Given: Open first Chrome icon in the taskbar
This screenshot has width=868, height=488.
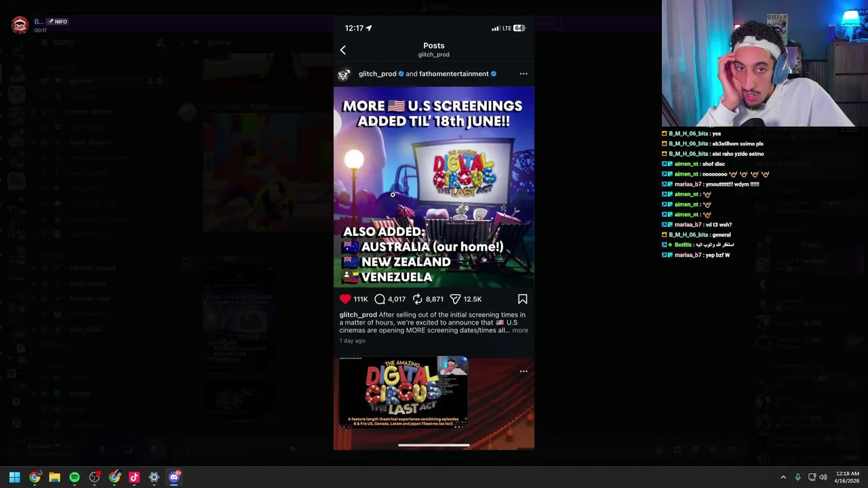Looking at the screenshot, I should point(35,477).
